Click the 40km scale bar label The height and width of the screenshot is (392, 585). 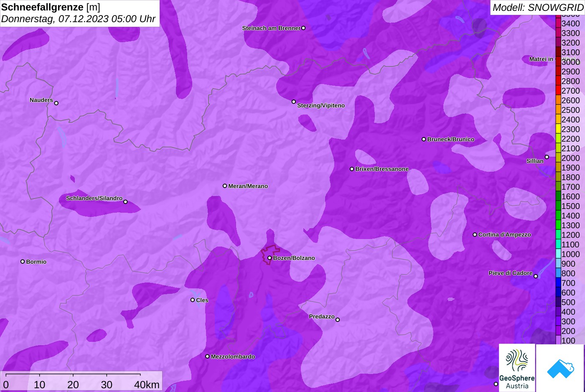[147, 384]
